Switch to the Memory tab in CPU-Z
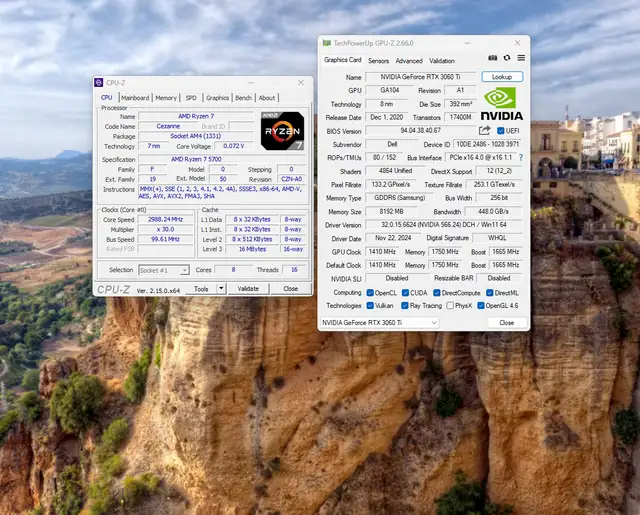 coord(166,98)
